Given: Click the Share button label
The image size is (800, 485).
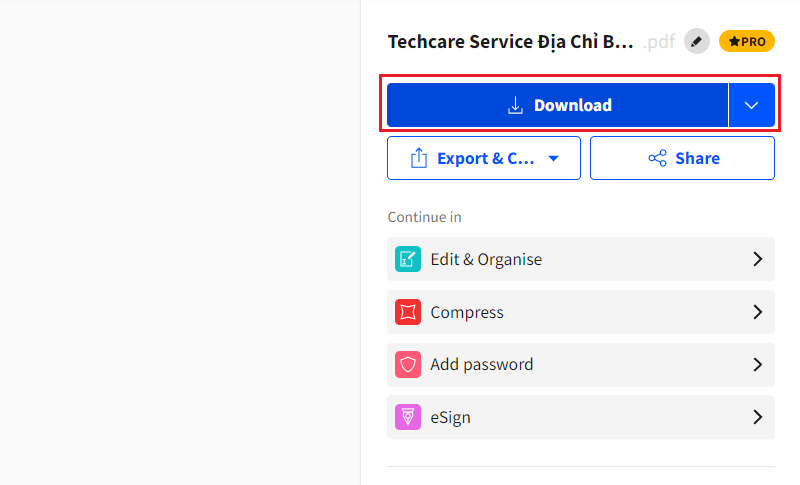Looking at the screenshot, I should click(x=697, y=158).
